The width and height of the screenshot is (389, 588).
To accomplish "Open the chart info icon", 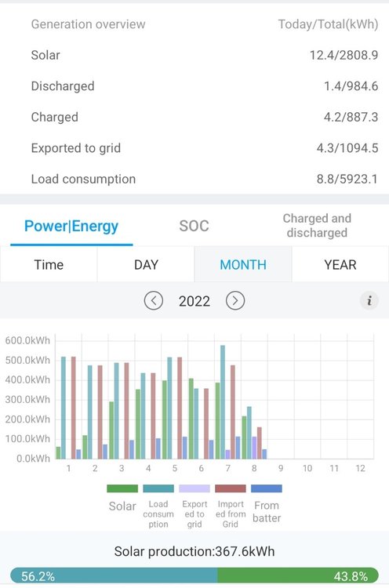I will pyautogui.click(x=369, y=301).
